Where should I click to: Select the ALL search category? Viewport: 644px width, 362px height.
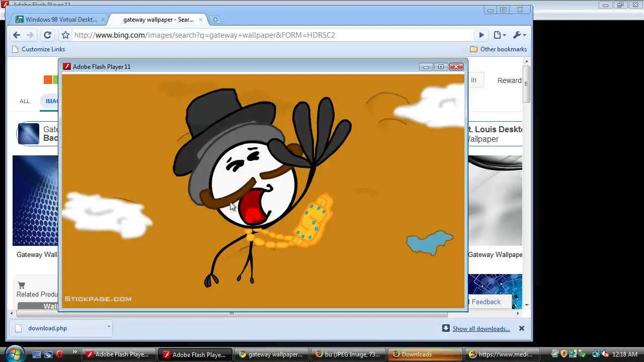coord(25,101)
